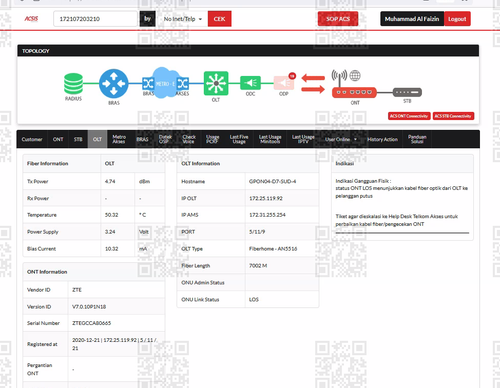Viewport: 500px width, 388px height.
Task: Open the Check Voice tab
Action: (x=189, y=139)
